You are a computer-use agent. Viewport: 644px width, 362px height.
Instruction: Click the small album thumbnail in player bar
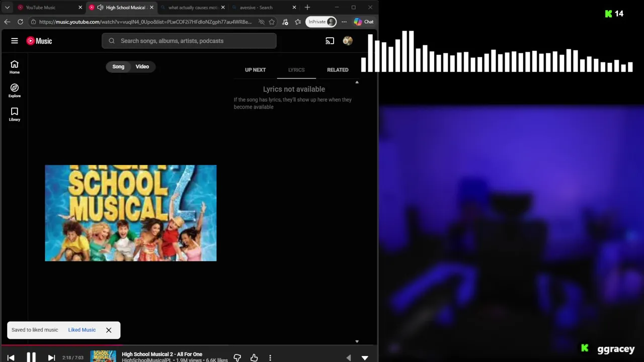103,356
